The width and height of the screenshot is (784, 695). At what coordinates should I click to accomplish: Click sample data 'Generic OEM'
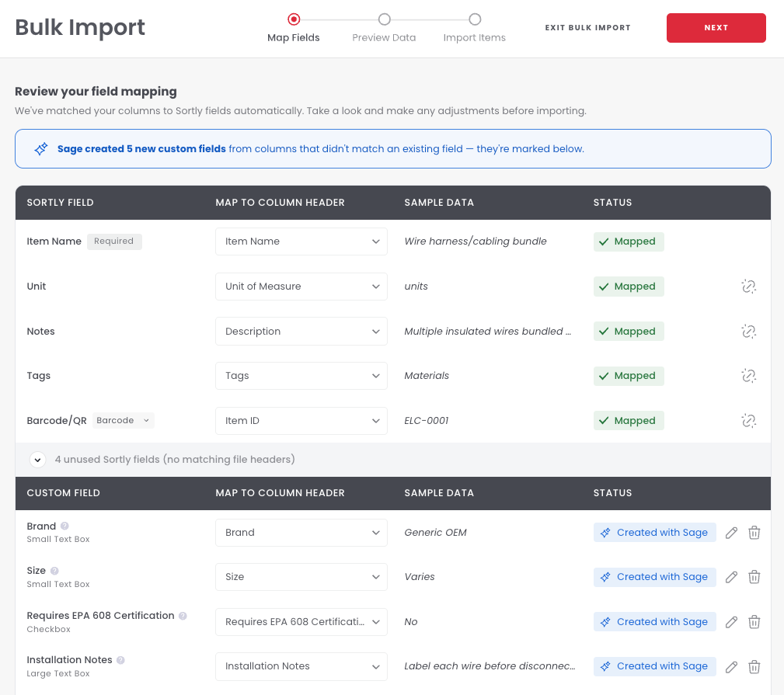point(435,533)
